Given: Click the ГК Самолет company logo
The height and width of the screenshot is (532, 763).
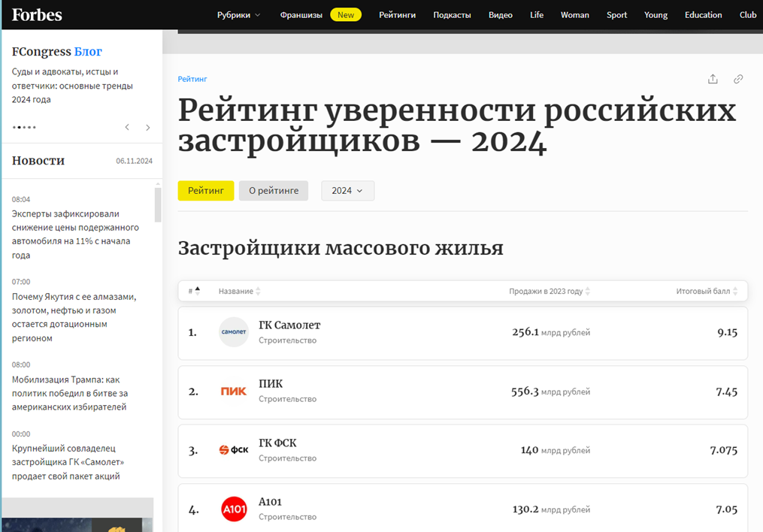Looking at the screenshot, I should 234,332.
